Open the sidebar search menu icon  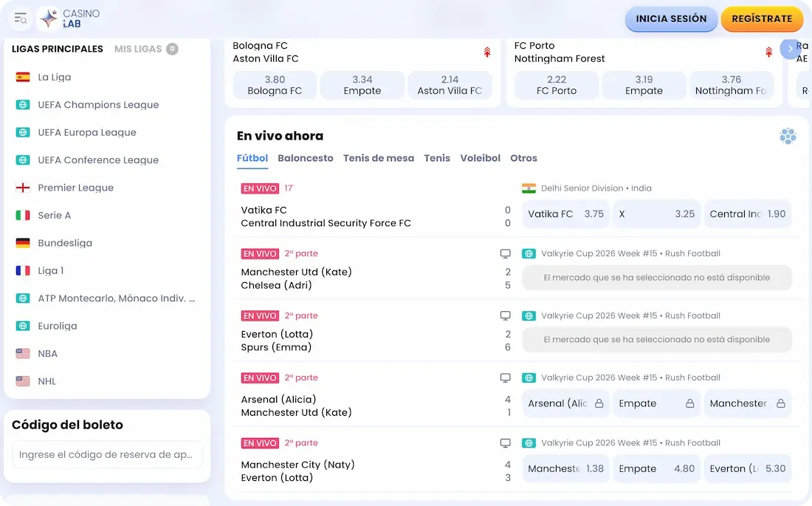[x=20, y=18]
